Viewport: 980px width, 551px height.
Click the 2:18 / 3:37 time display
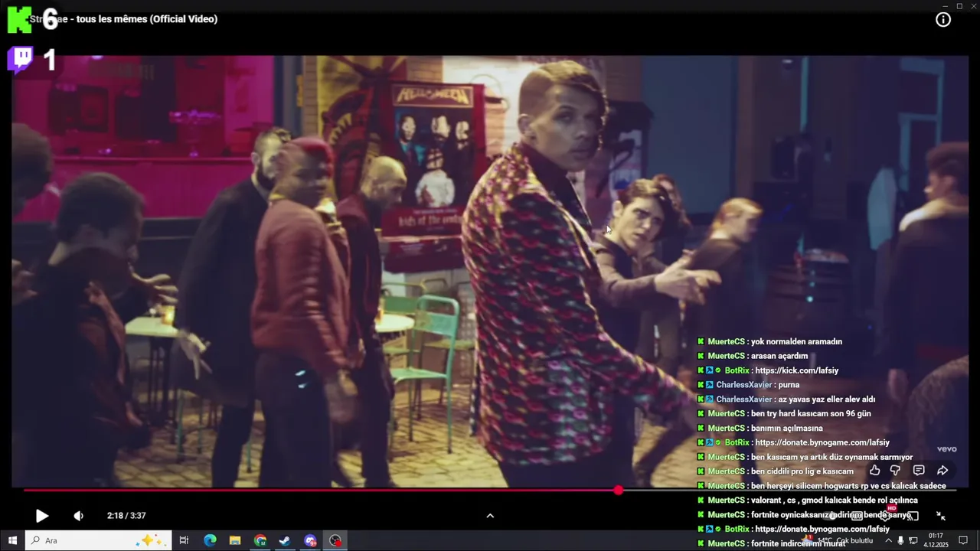pyautogui.click(x=126, y=516)
